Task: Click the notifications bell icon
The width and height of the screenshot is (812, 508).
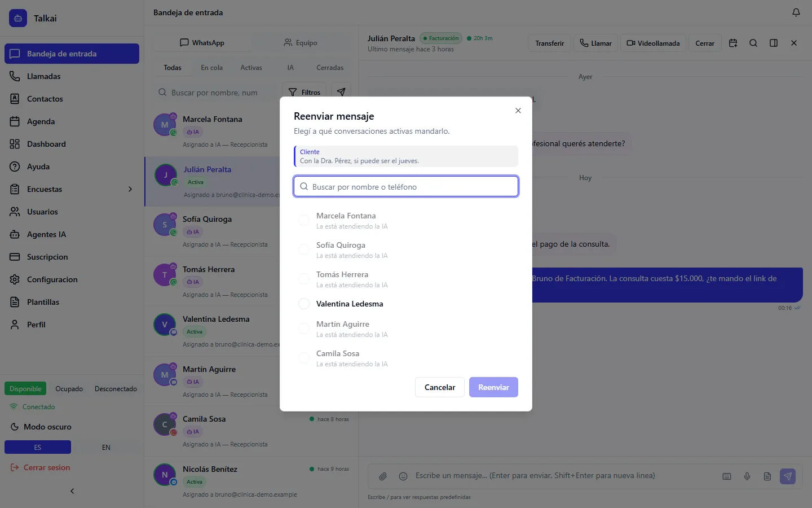Action: click(x=796, y=12)
